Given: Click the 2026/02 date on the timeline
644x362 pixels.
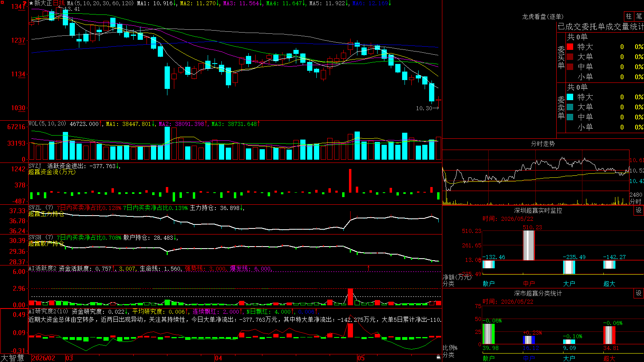Looking at the screenshot, I should [x=43, y=358].
